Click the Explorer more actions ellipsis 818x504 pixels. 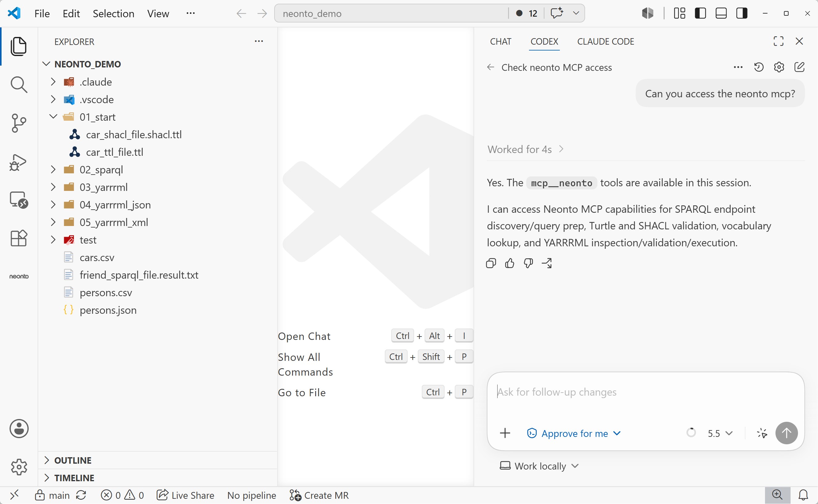(x=259, y=41)
